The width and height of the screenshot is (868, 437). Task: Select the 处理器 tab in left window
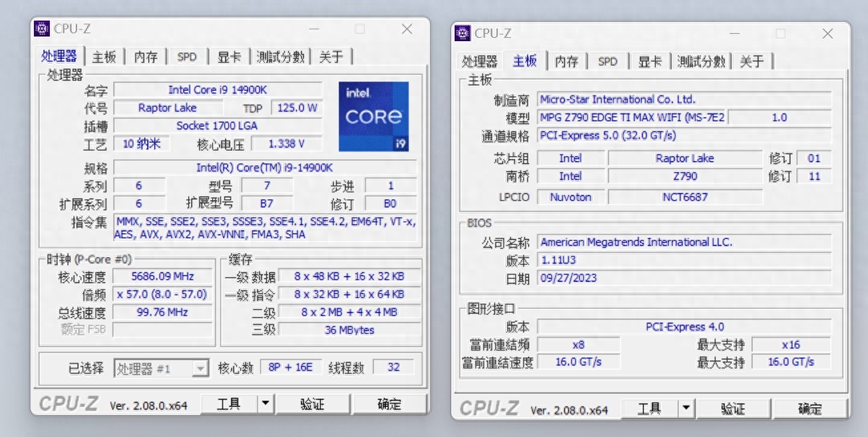59,56
